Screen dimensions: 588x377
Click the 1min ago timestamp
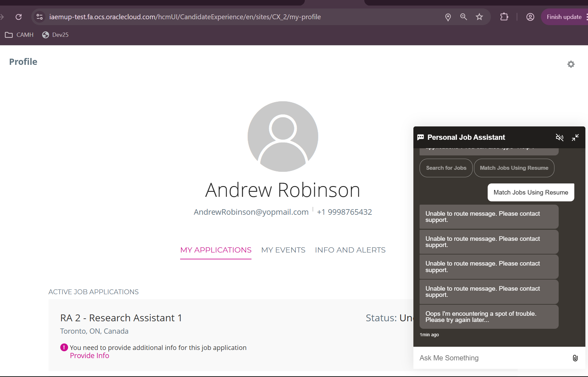click(429, 335)
